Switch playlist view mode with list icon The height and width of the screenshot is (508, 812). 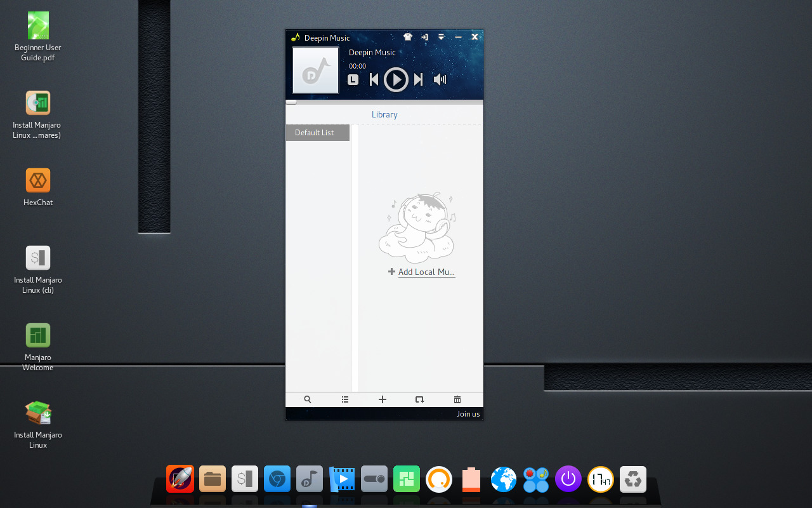tap(344, 399)
